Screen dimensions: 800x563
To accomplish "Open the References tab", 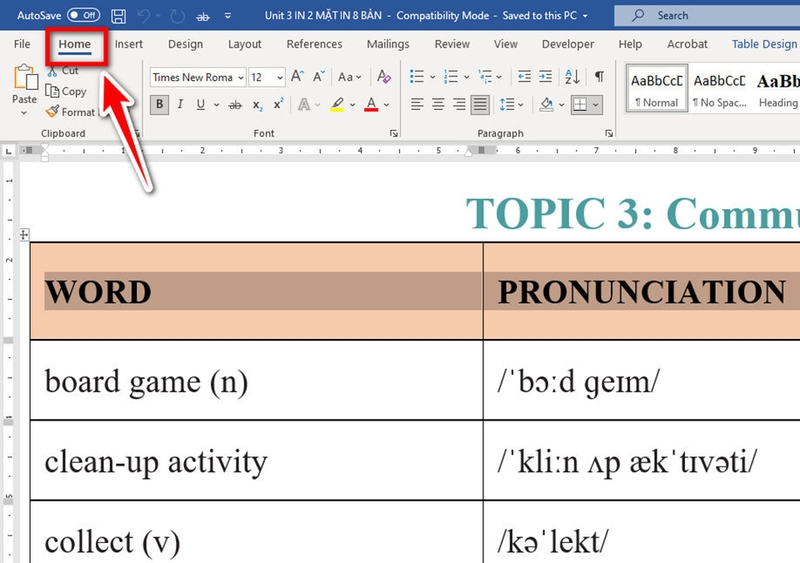I will tap(314, 44).
